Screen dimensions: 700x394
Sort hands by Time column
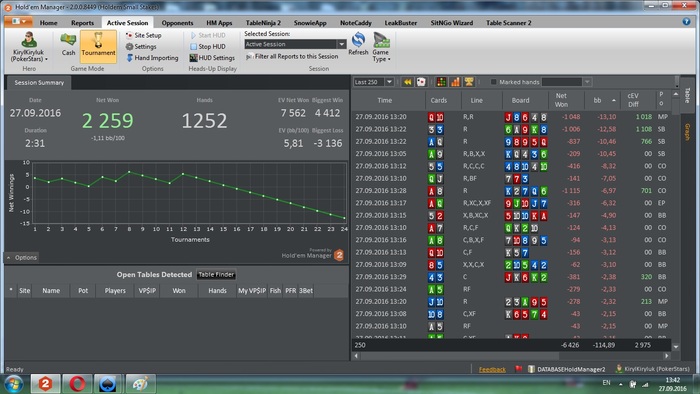click(x=384, y=100)
